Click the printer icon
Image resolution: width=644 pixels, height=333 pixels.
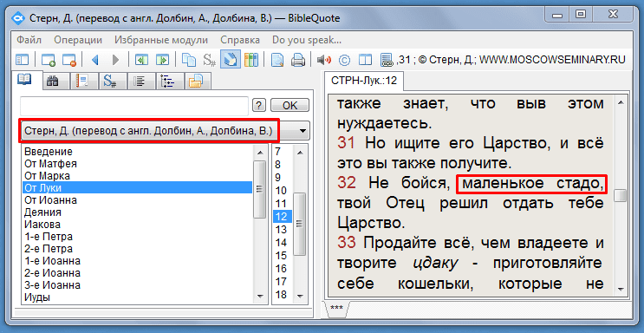coord(298,60)
